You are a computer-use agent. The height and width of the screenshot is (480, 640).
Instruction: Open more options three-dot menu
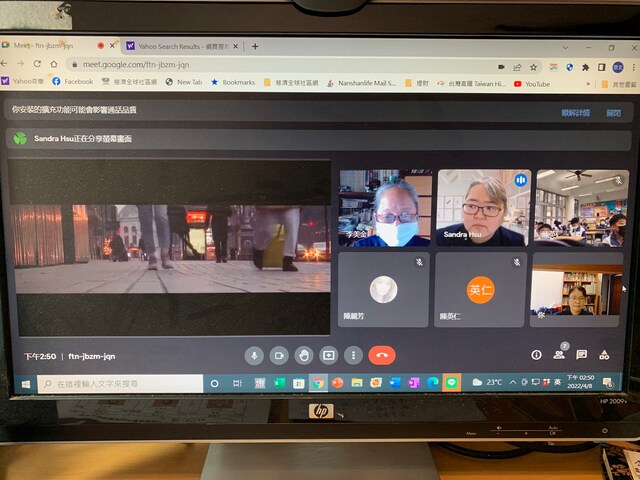click(x=352, y=355)
